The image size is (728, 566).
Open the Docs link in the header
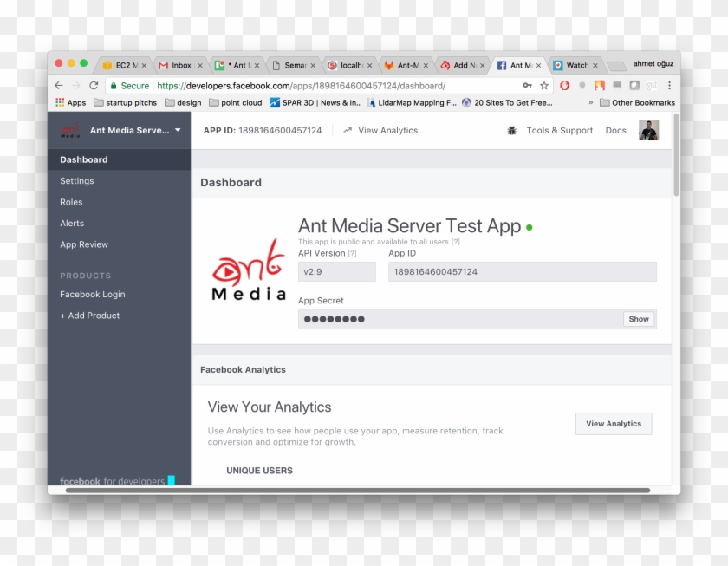click(x=615, y=130)
